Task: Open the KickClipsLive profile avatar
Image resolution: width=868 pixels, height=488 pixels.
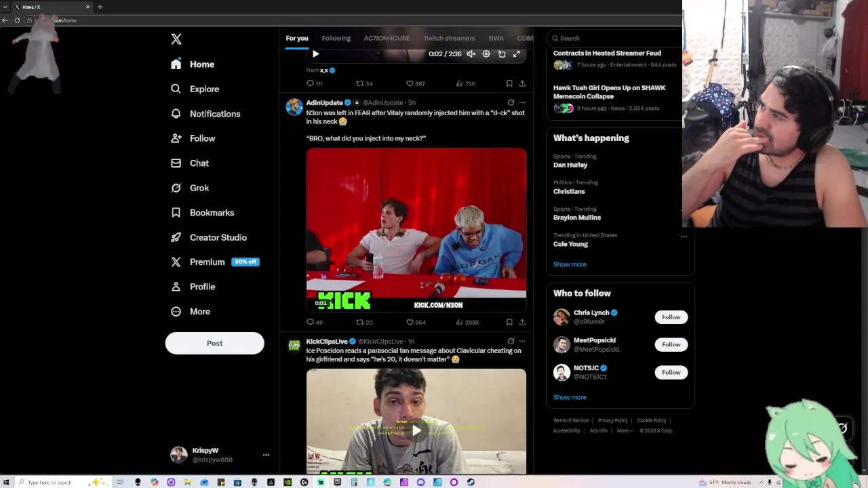Action: [294, 346]
